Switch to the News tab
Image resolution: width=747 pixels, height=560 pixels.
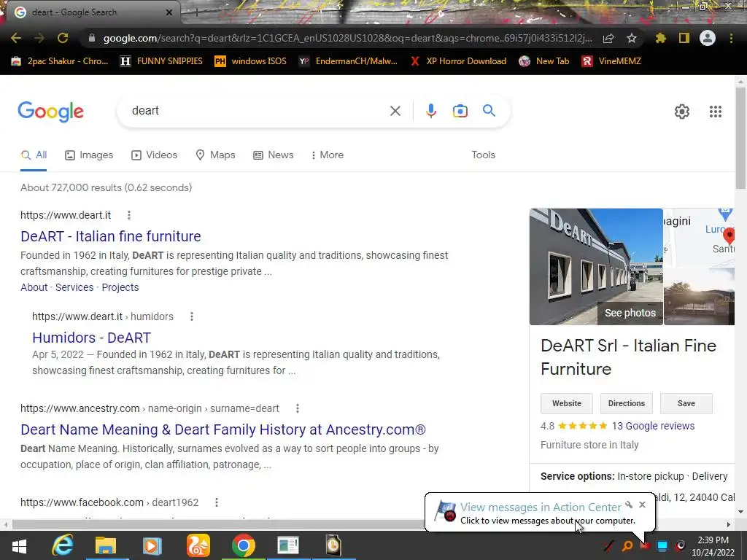pyautogui.click(x=274, y=155)
